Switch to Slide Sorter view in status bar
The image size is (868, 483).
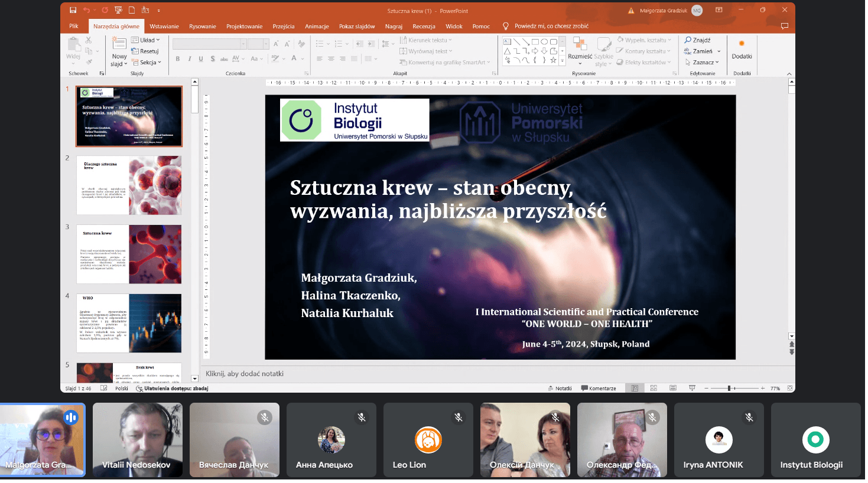(654, 389)
